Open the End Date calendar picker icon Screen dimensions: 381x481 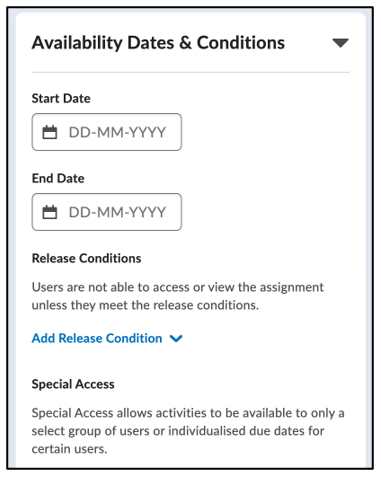(50, 212)
